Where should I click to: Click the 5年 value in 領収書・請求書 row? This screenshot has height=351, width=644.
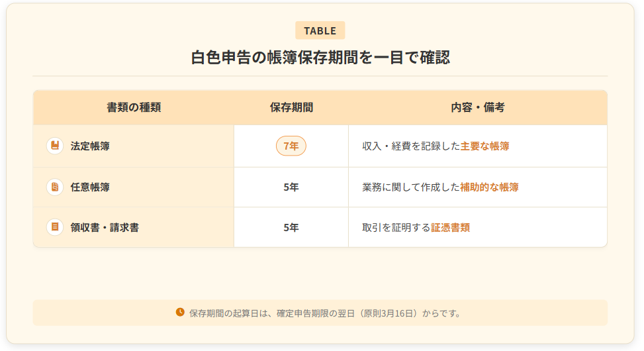click(291, 228)
